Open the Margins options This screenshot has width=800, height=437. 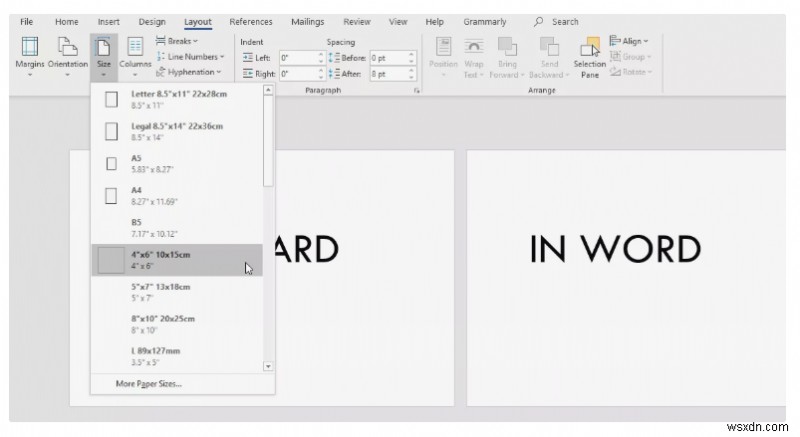30,57
